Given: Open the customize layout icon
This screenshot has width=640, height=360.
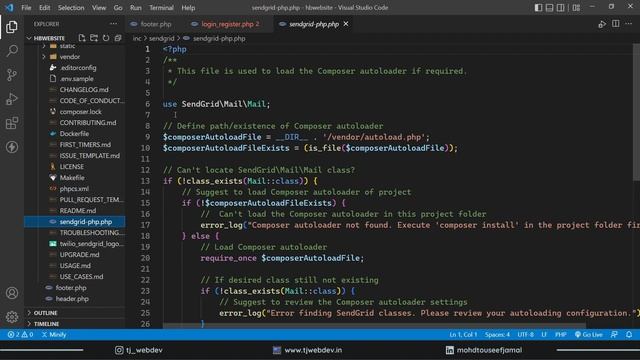Looking at the screenshot, I should point(576,8).
